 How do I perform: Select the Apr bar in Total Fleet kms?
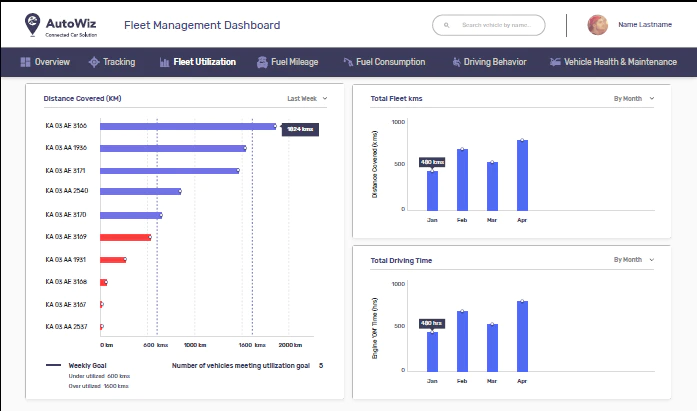click(x=522, y=176)
